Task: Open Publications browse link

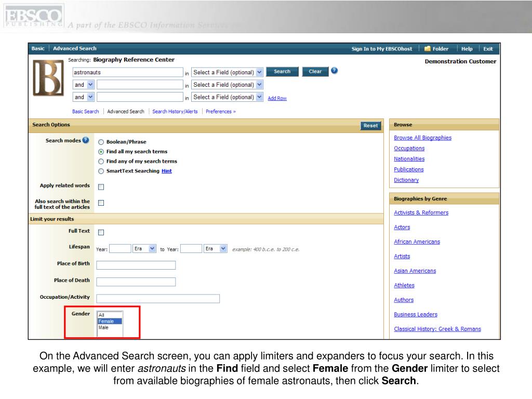Action: click(x=408, y=169)
